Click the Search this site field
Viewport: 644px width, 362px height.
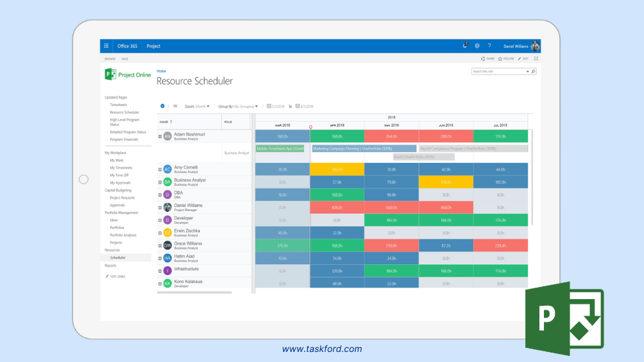(497, 71)
